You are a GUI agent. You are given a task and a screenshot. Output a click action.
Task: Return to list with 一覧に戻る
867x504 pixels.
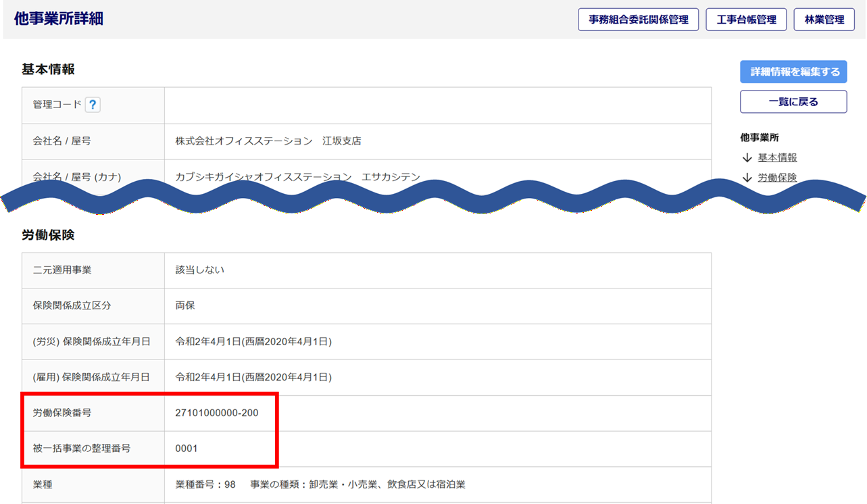pos(793,102)
